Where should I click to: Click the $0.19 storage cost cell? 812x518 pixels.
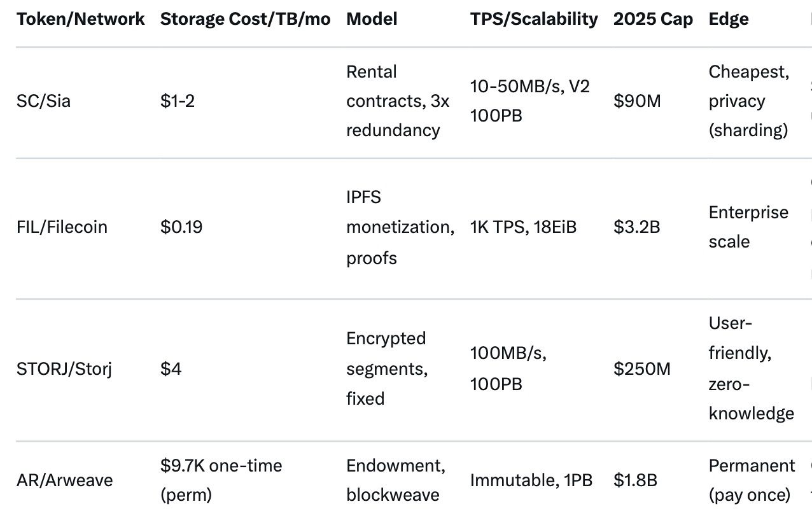(x=181, y=227)
